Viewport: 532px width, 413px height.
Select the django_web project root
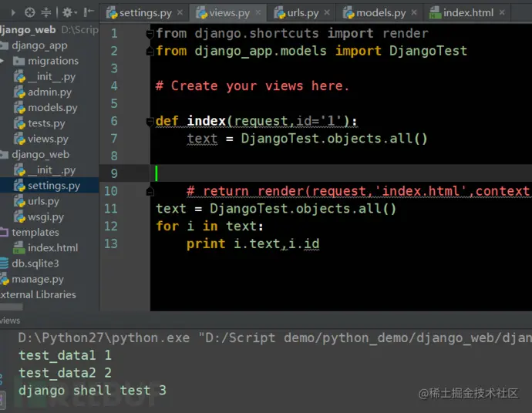[x=28, y=30]
